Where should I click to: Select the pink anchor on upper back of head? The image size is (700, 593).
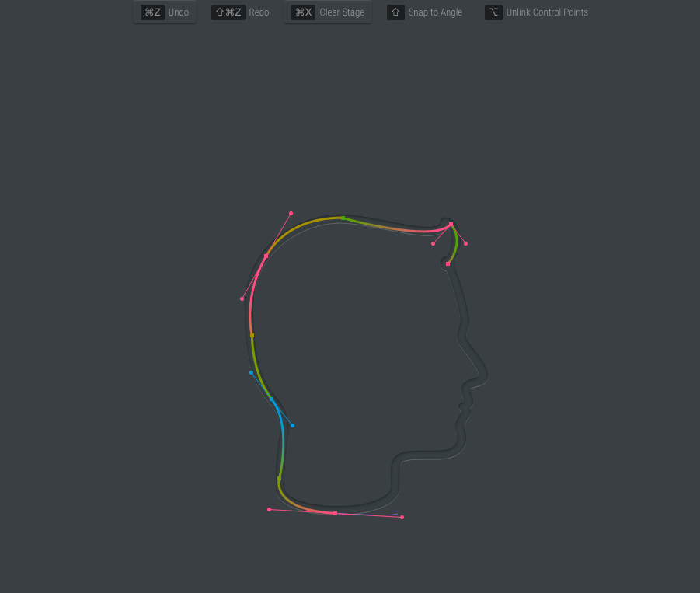266,256
